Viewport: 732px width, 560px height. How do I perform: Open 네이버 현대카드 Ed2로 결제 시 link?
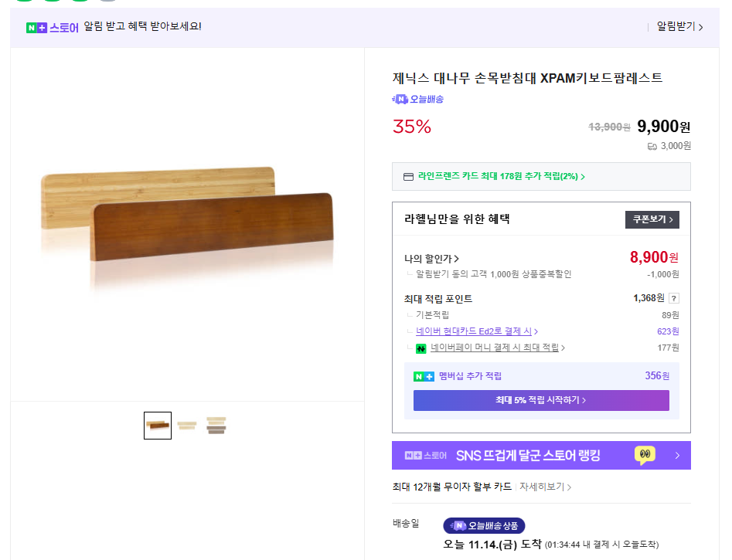[x=476, y=331]
